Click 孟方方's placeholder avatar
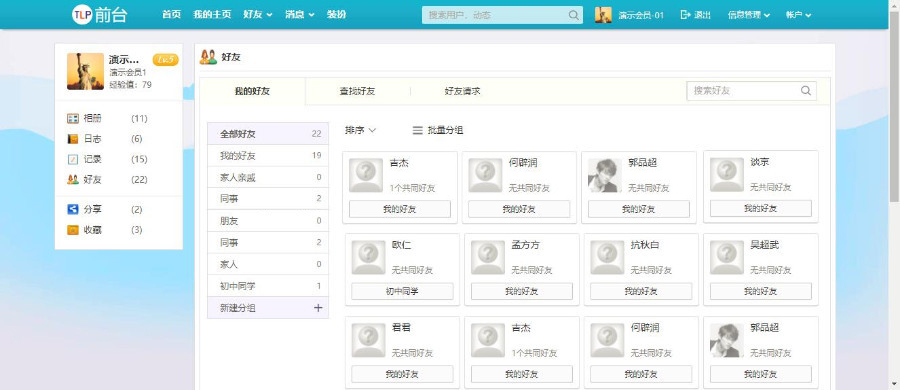Screen dimensions: 900x390 coord(488,258)
